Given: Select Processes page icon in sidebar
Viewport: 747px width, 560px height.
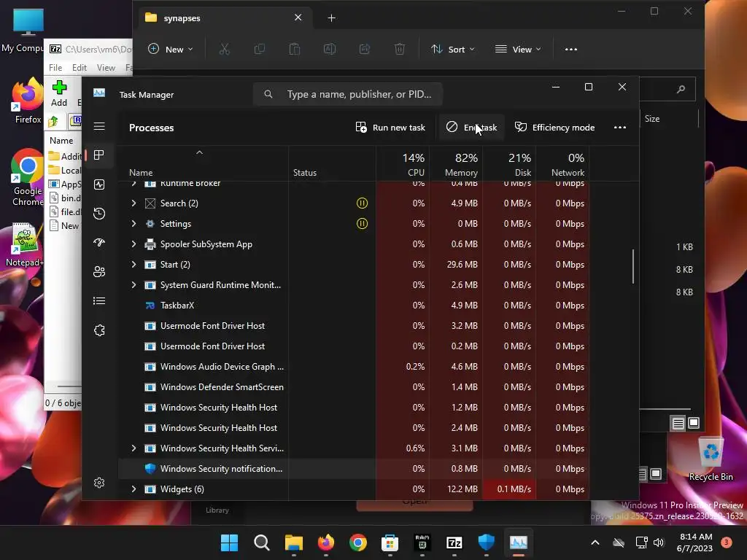Looking at the screenshot, I should click(x=99, y=155).
